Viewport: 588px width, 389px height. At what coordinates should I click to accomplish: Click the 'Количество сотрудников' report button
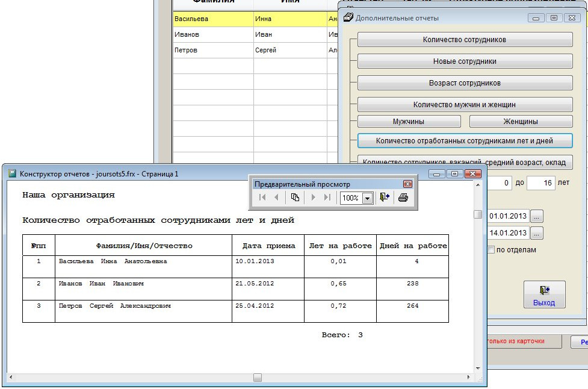[x=464, y=40]
